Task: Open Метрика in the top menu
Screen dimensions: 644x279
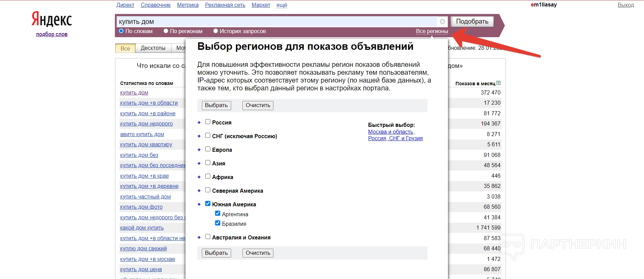Action: pyautogui.click(x=188, y=5)
